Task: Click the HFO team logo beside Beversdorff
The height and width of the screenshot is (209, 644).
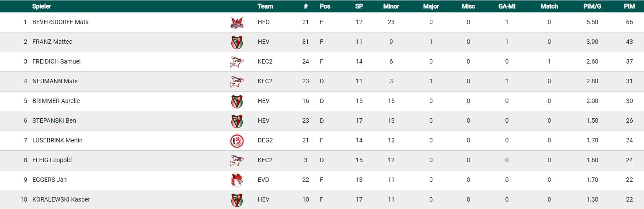Action: tap(237, 22)
